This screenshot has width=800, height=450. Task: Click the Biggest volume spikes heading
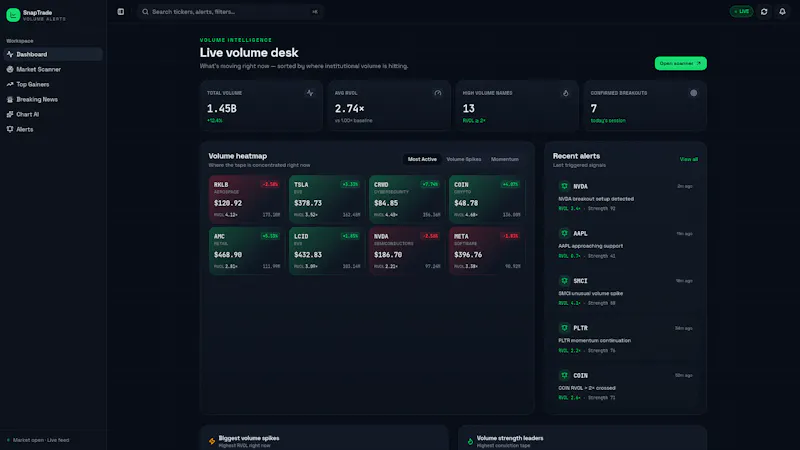[x=249, y=438]
